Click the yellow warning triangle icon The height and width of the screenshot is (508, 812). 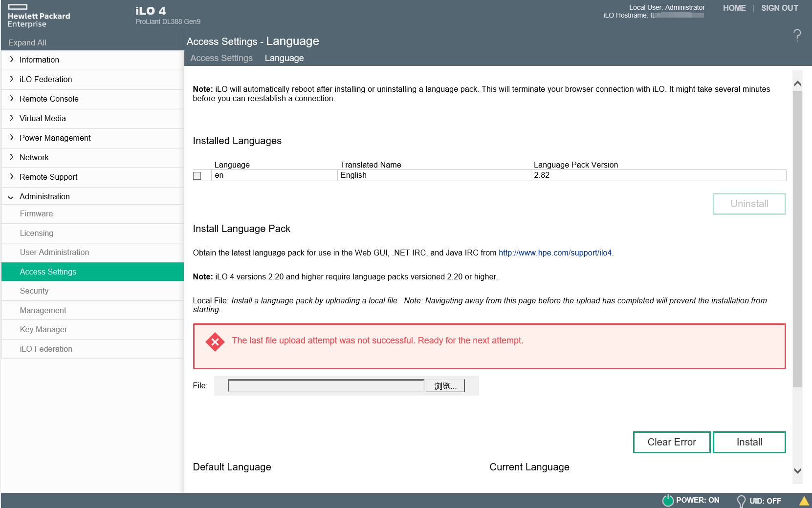point(804,501)
